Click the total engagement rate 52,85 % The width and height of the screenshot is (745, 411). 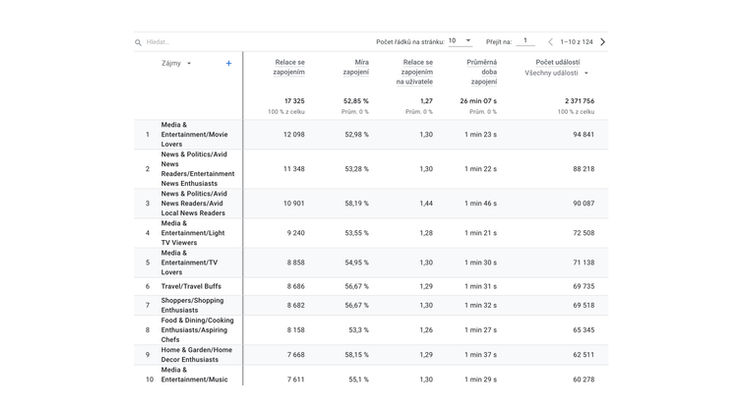click(356, 101)
